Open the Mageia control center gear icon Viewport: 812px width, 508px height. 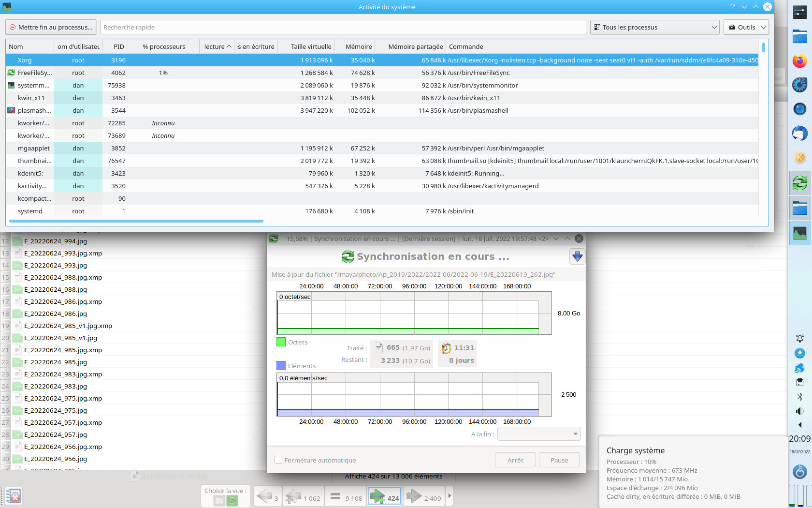tap(799, 85)
